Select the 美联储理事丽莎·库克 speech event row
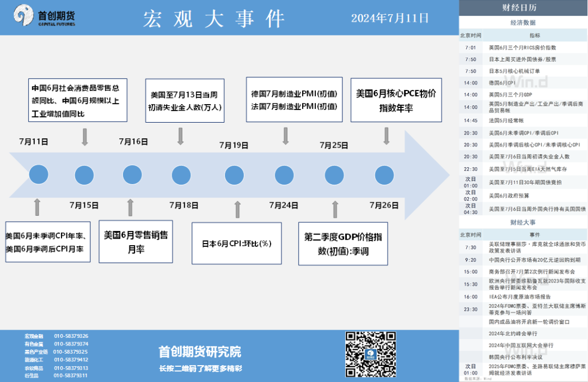588x382 pixels. (523, 247)
